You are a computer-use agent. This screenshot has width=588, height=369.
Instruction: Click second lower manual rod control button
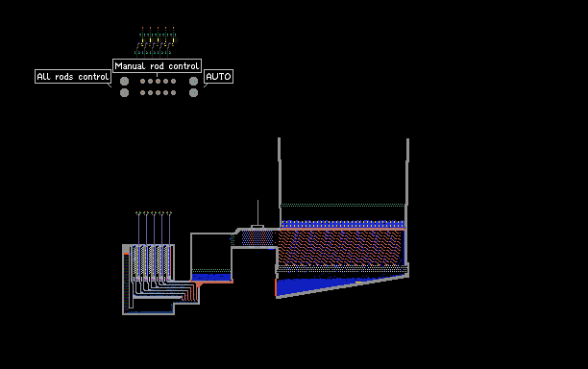[151, 92]
